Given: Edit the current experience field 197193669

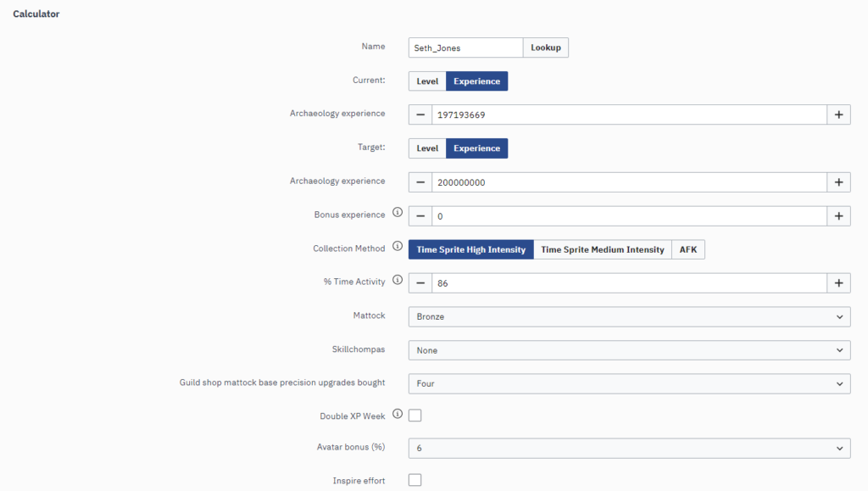Looking at the screenshot, I should point(630,115).
